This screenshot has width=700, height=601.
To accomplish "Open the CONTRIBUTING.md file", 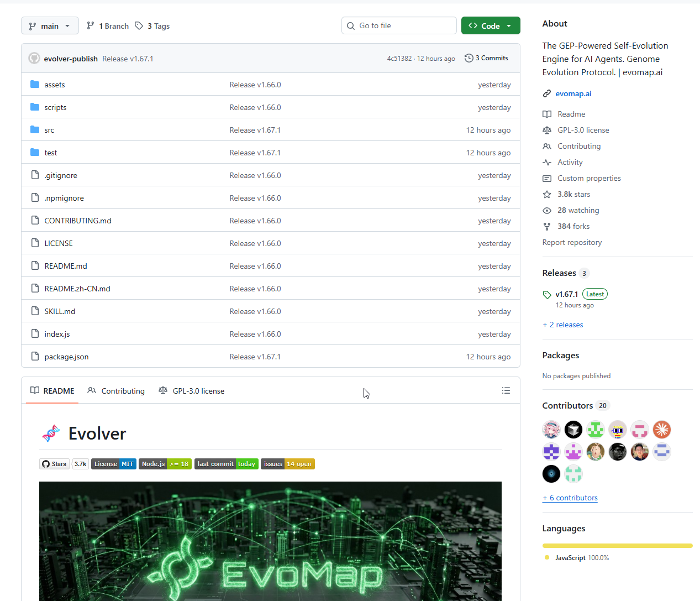I will pyautogui.click(x=78, y=221).
